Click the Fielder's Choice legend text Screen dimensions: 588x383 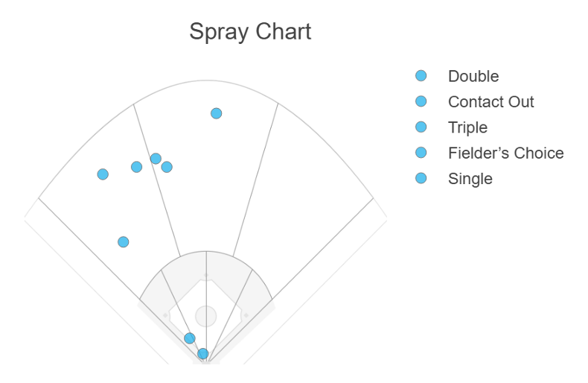click(x=506, y=153)
